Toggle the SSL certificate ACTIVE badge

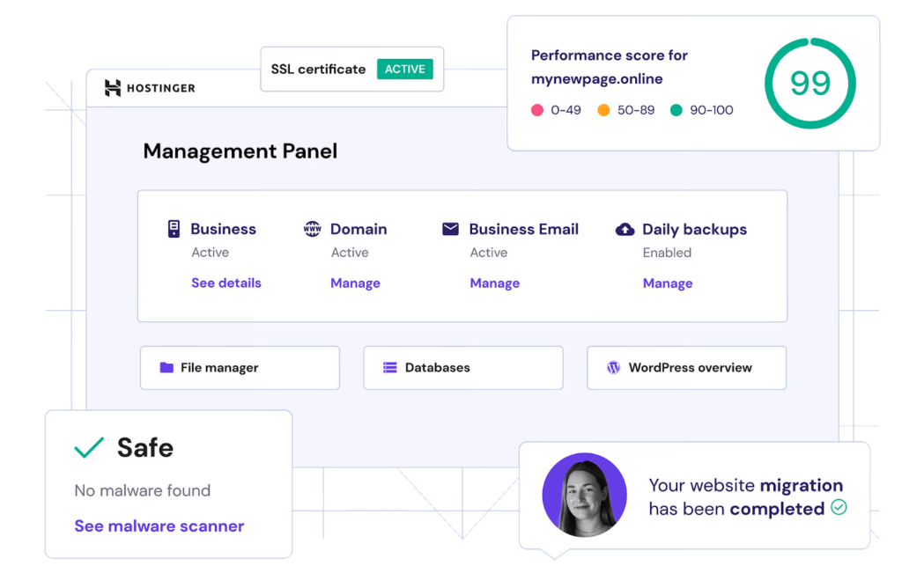(x=404, y=69)
